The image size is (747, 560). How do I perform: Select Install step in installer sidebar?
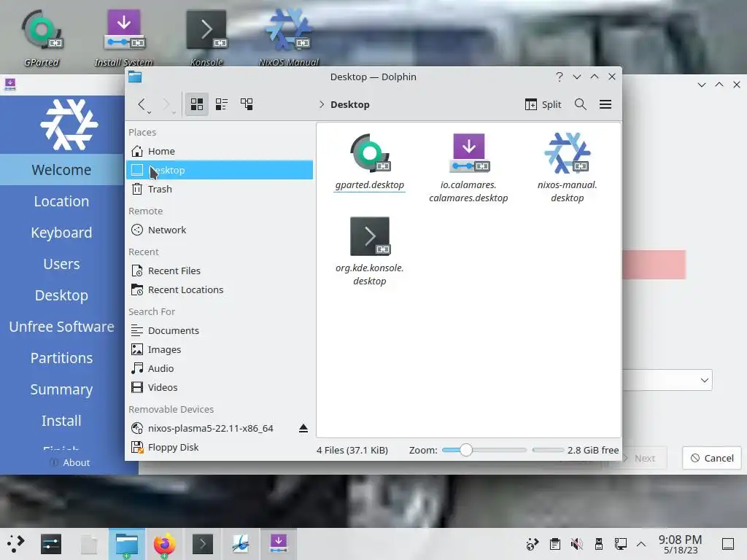click(x=61, y=421)
